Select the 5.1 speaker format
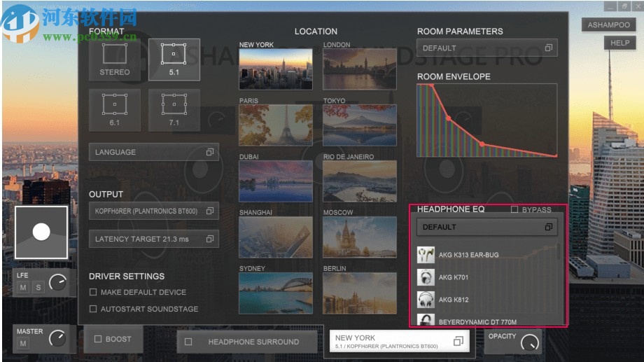 click(x=174, y=60)
